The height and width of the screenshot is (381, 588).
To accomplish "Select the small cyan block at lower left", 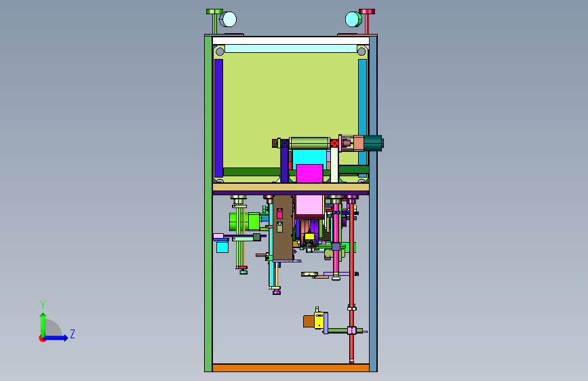I will pyautogui.click(x=222, y=247).
